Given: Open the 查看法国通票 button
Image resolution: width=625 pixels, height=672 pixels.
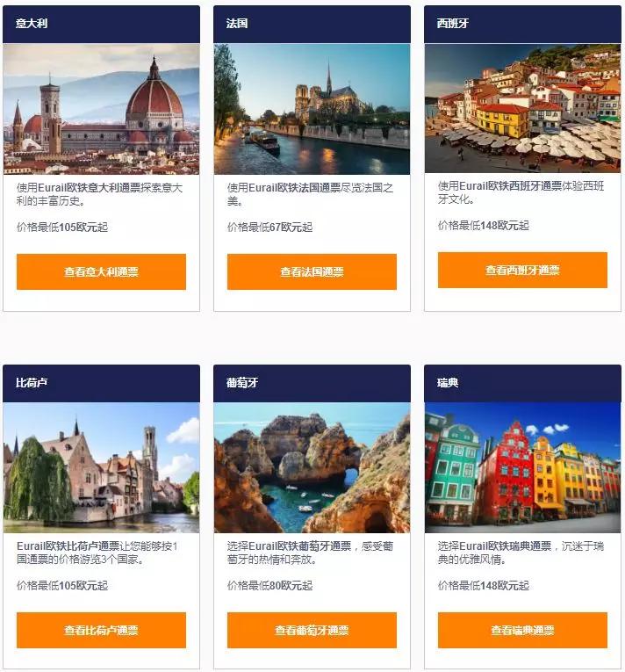Looking at the screenshot, I should click(x=312, y=271).
